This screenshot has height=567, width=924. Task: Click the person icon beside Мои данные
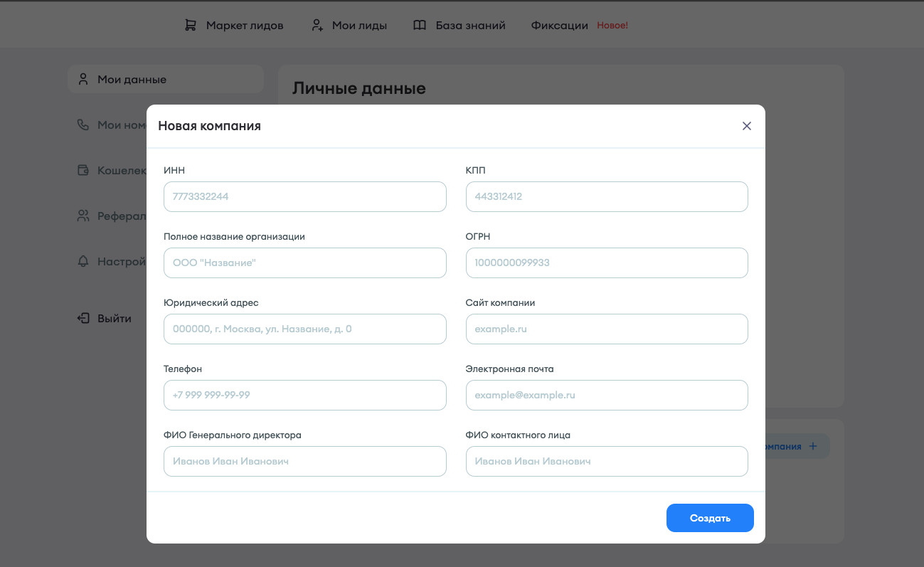click(83, 79)
